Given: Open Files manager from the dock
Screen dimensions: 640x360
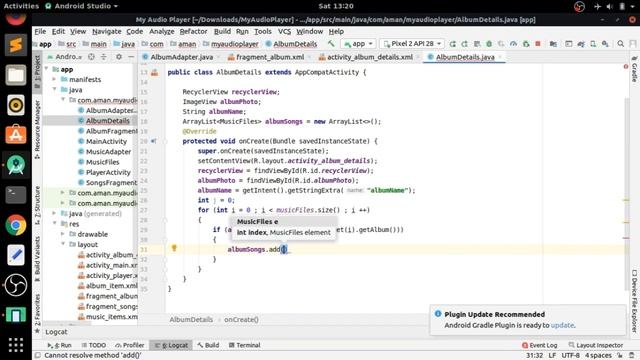Looking at the screenshot, I should click(16, 75).
